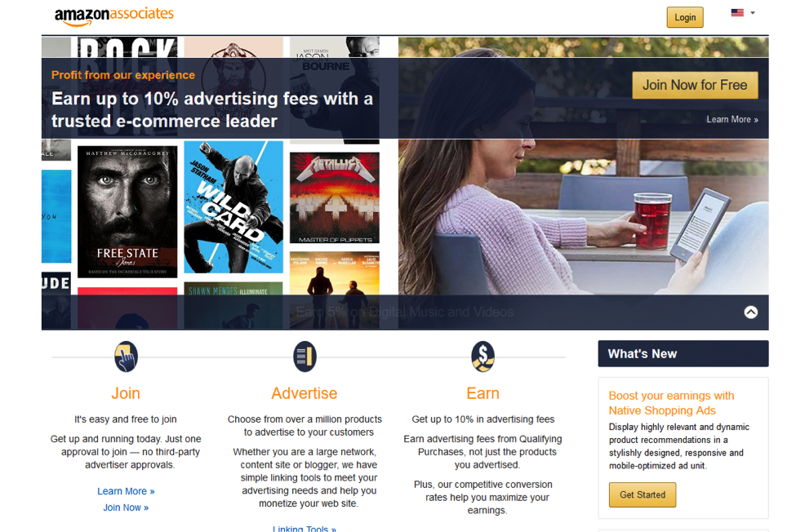
Task: Click the Wild Card movie poster
Action: 233,207
